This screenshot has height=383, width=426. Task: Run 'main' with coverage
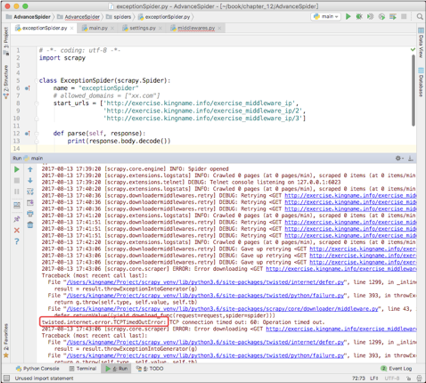(x=370, y=16)
